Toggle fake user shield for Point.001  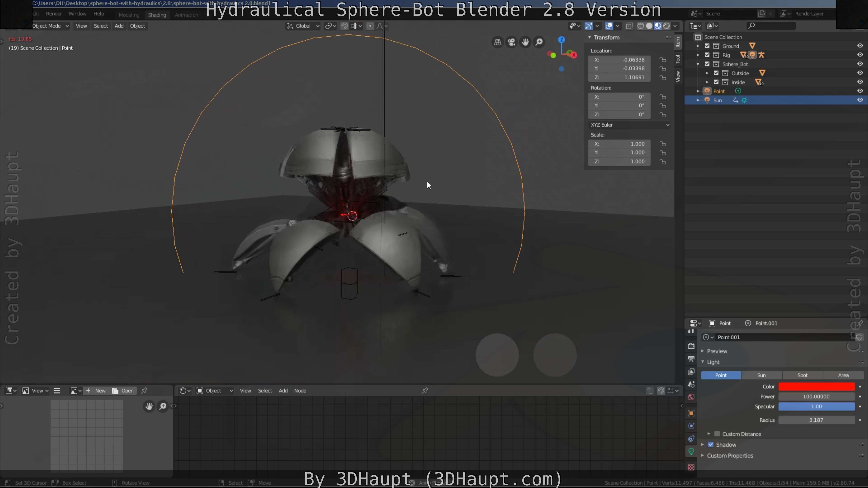tap(859, 337)
